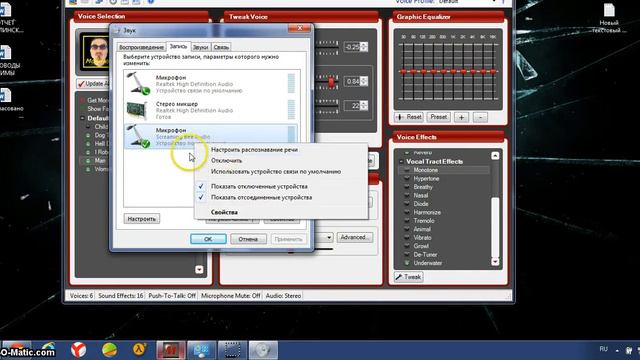Switch to the red MorphVOX taskbar button
This screenshot has width=640, height=360.
coord(171,350)
